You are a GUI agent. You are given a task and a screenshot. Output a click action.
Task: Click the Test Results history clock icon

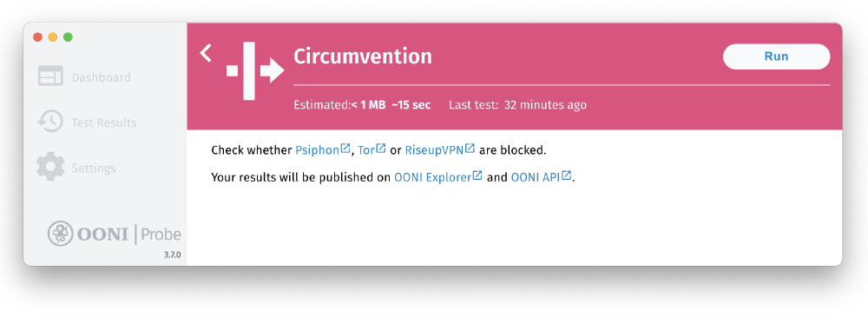[x=49, y=122]
